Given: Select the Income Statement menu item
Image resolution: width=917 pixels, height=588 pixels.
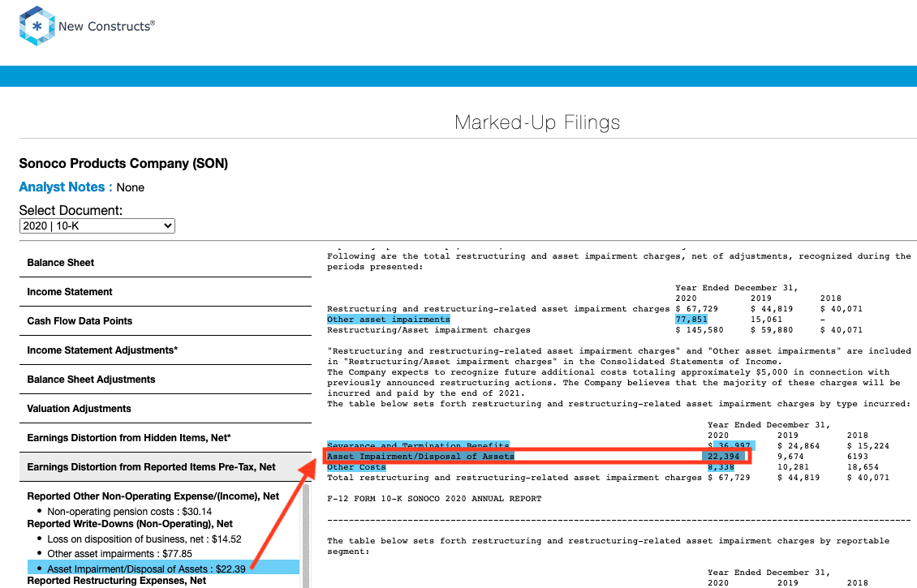Looking at the screenshot, I should (x=166, y=292).
